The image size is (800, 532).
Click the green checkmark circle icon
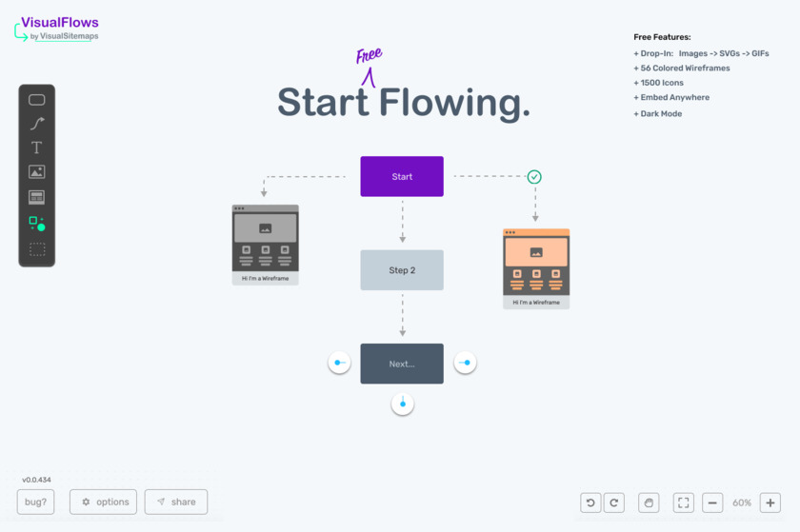(534, 177)
